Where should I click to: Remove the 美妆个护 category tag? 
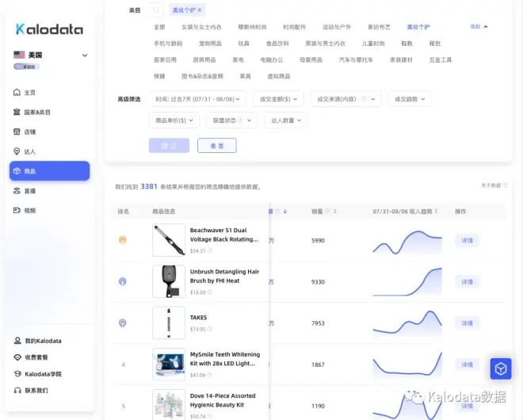click(200, 10)
